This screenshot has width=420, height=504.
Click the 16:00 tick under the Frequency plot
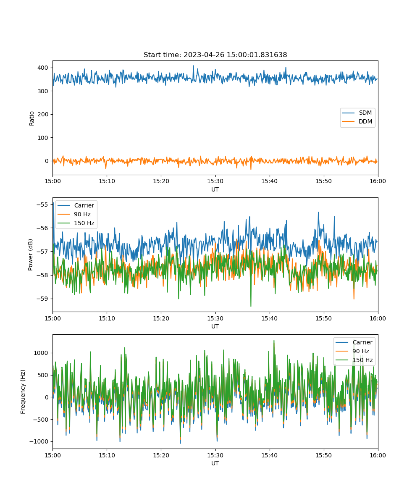click(378, 455)
